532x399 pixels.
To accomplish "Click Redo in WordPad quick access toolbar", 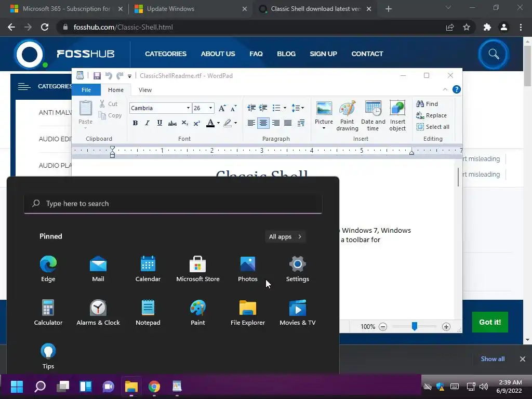I will pos(120,76).
